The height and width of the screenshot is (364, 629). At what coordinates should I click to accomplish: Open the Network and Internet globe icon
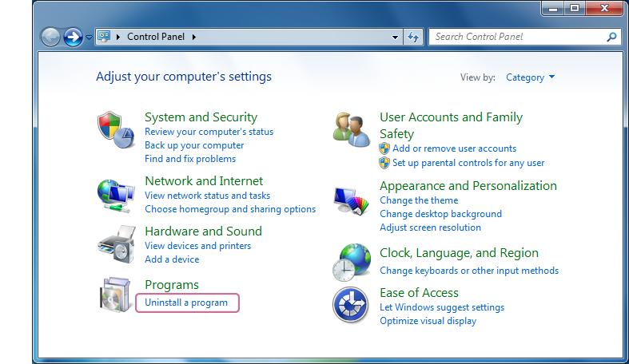[116, 196]
